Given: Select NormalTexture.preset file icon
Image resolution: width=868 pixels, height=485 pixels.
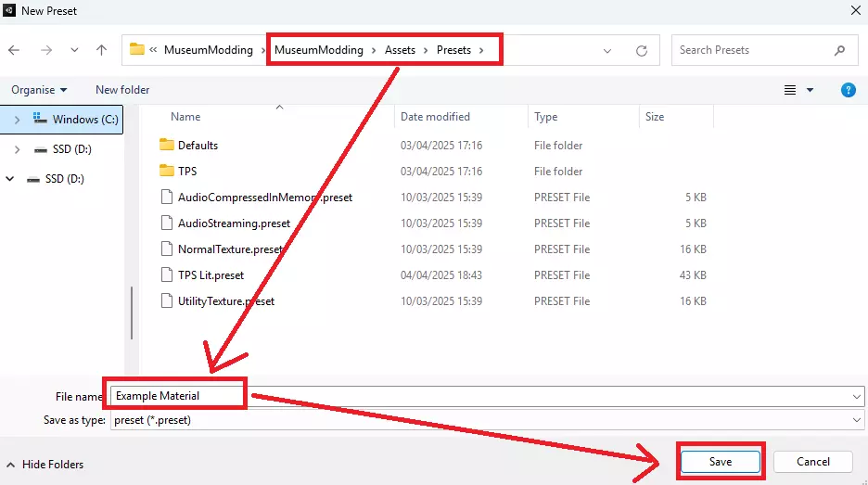Looking at the screenshot, I should tap(167, 249).
